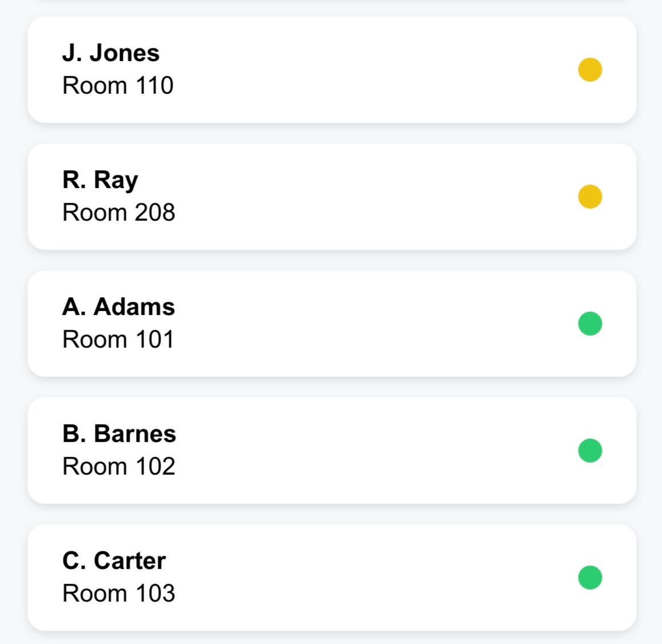Screen dimensions: 662x644
Task: Click the yellow status dot for J. Jones
Action: click(x=590, y=70)
